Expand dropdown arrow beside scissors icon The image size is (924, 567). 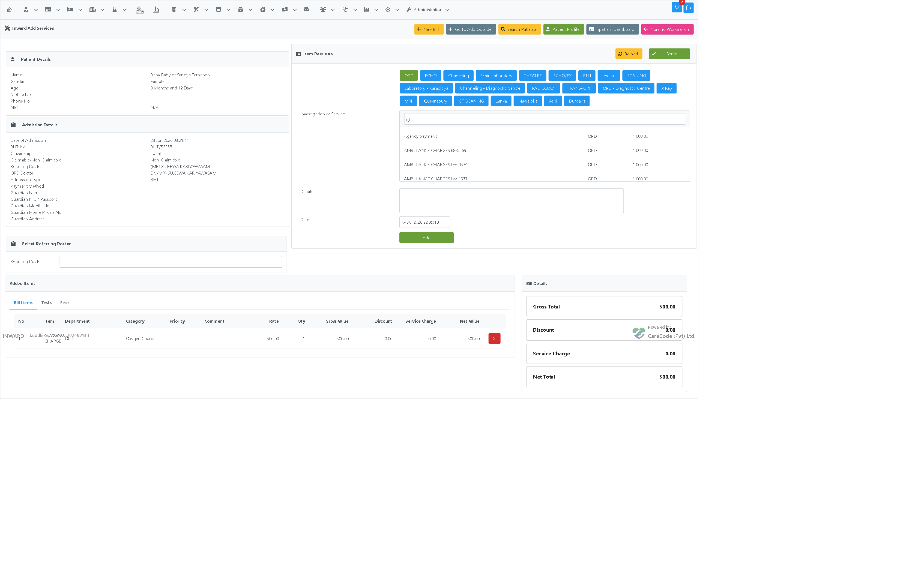[x=206, y=10]
